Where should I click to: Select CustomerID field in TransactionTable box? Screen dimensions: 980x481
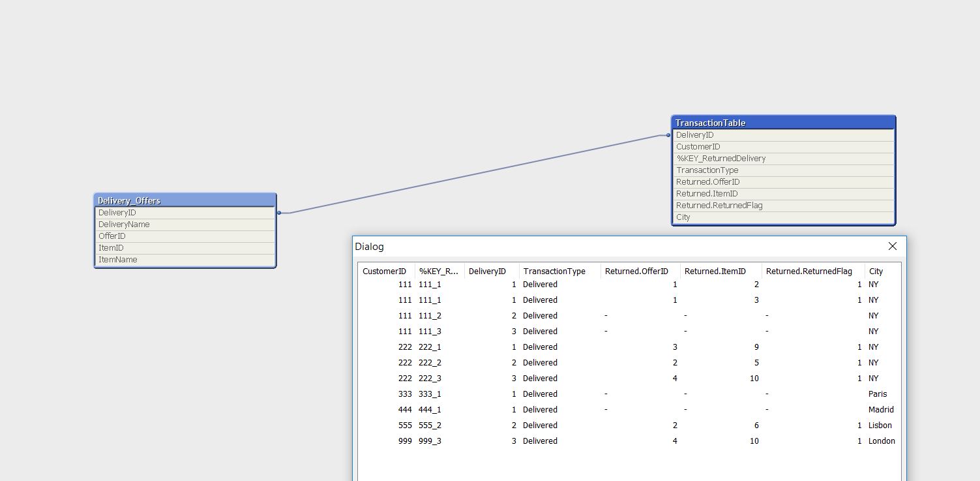pos(698,147)
